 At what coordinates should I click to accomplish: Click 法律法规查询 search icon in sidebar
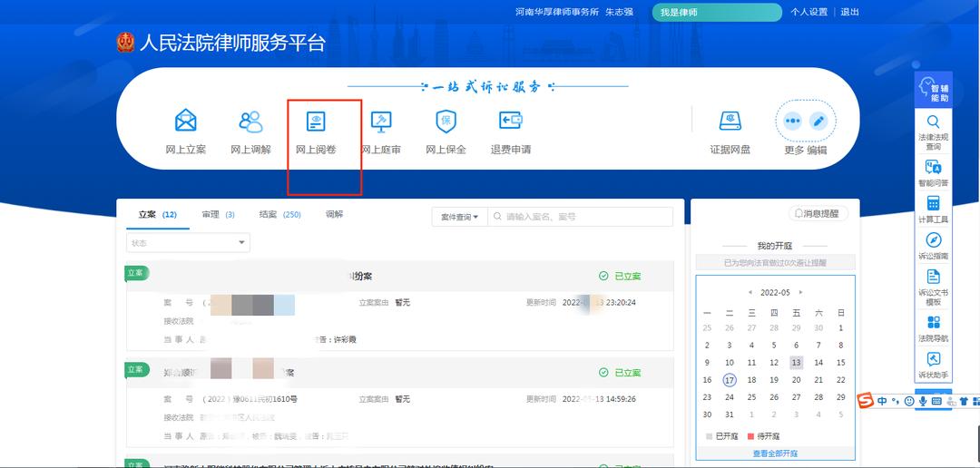pyautogui.click(x=933, y=122)
